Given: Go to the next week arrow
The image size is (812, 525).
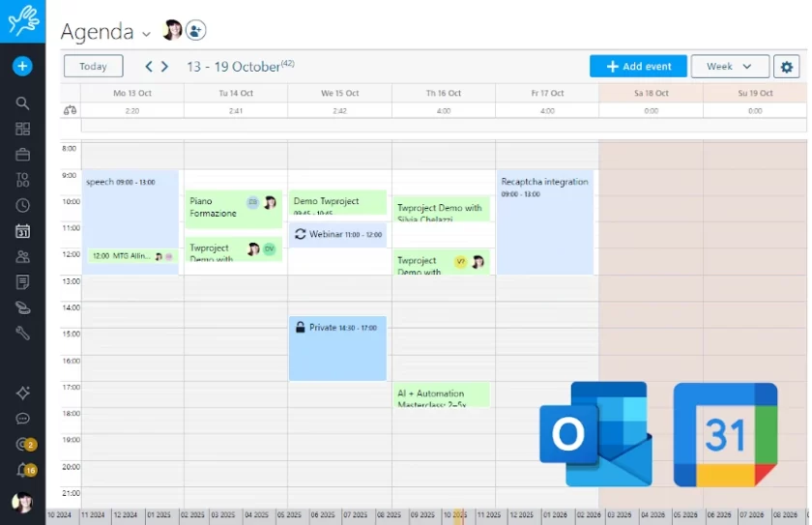Looking at the screenshot, I should tap(165, 67).
